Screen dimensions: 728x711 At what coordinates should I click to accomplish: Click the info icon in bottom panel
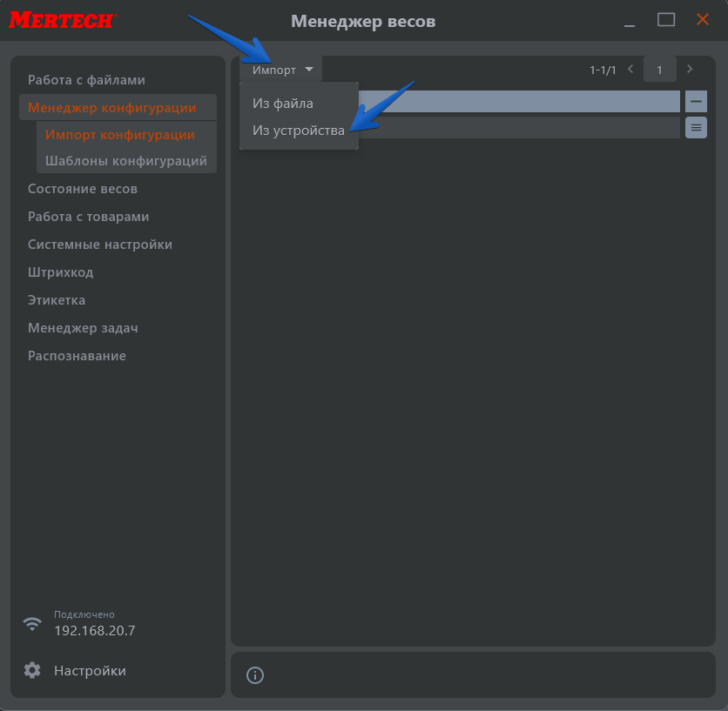point(255,675)
